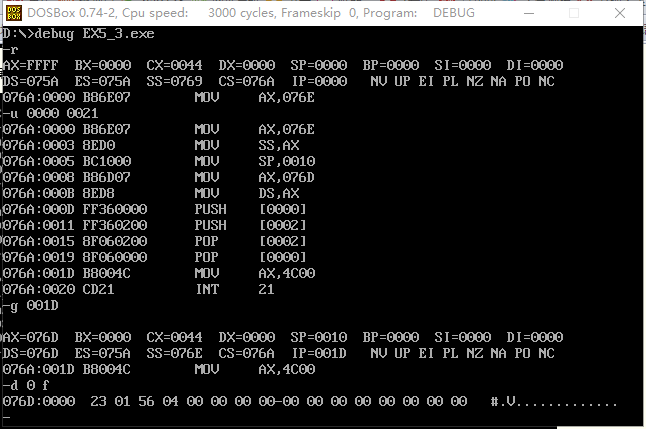Screen dimensions: 646x429
Task: Click the '23 01 56 04' dump bytes
Action: coord(134,401)
